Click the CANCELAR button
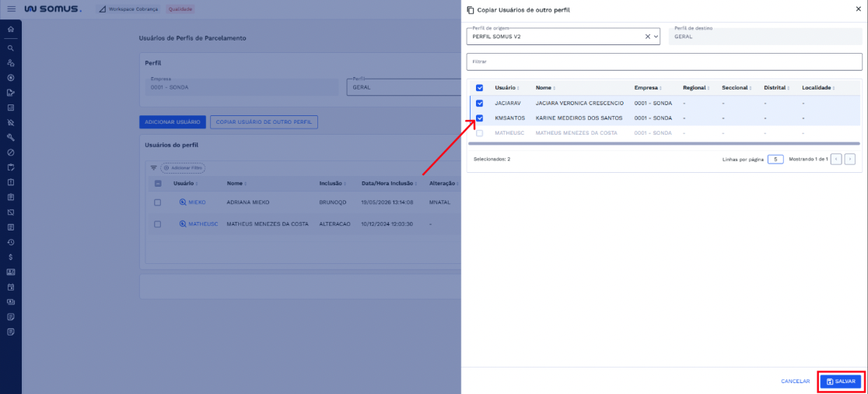 click(x=795, y=382)
